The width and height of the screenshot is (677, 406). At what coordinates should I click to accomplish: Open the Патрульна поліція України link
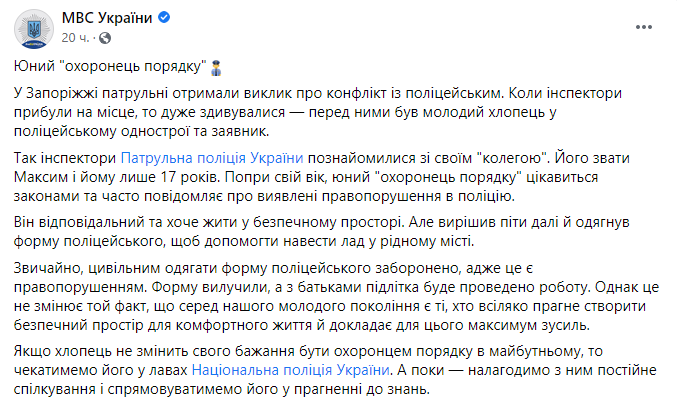(212, 158)
